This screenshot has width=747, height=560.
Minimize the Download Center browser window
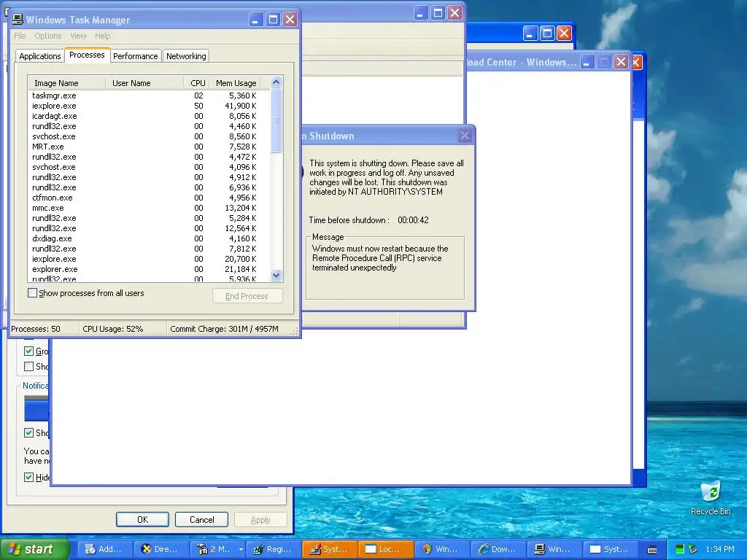click(x=587, y=63)
